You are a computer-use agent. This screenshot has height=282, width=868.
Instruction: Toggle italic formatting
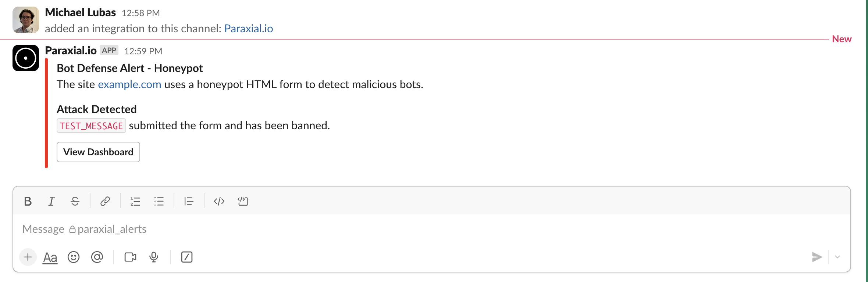pyautogui.click(x=51, y=201)
